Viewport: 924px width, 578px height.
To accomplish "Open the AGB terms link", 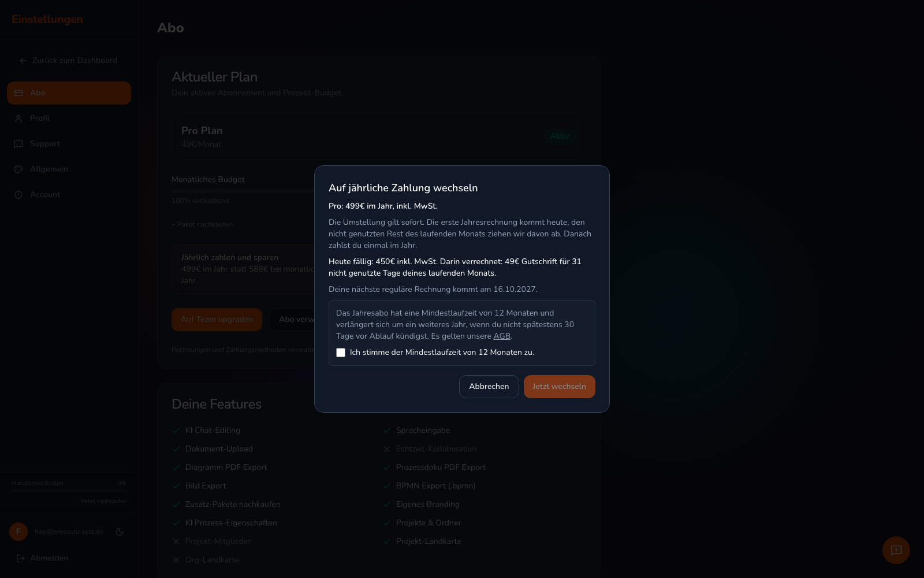I will pos(502,336).
